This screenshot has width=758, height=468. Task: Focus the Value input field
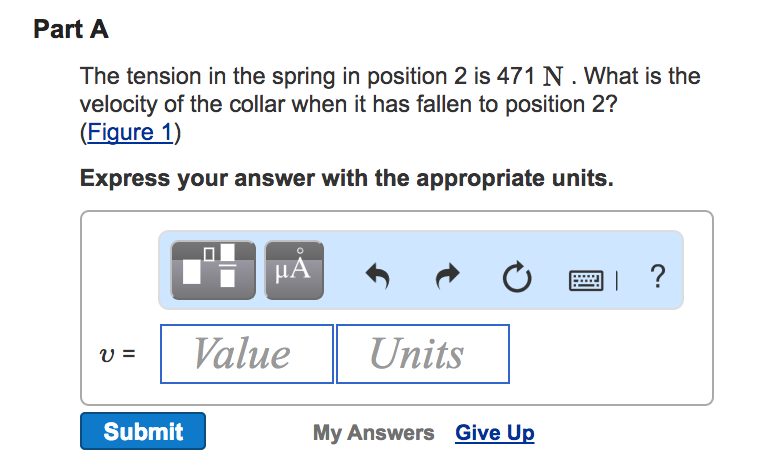point(247,353)
